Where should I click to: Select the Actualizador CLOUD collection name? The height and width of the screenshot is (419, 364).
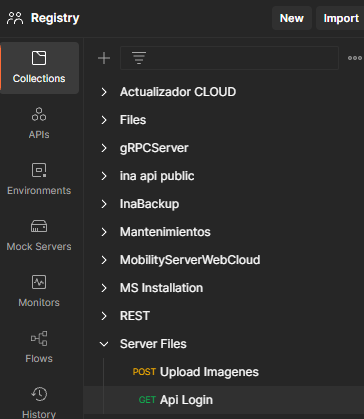tap(178, 92)
